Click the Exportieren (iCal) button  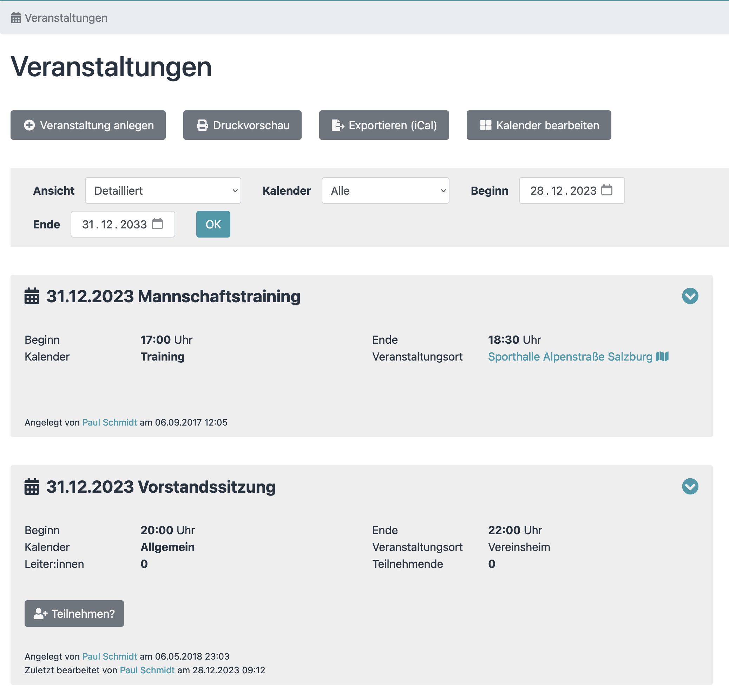[x=384, y=125]
